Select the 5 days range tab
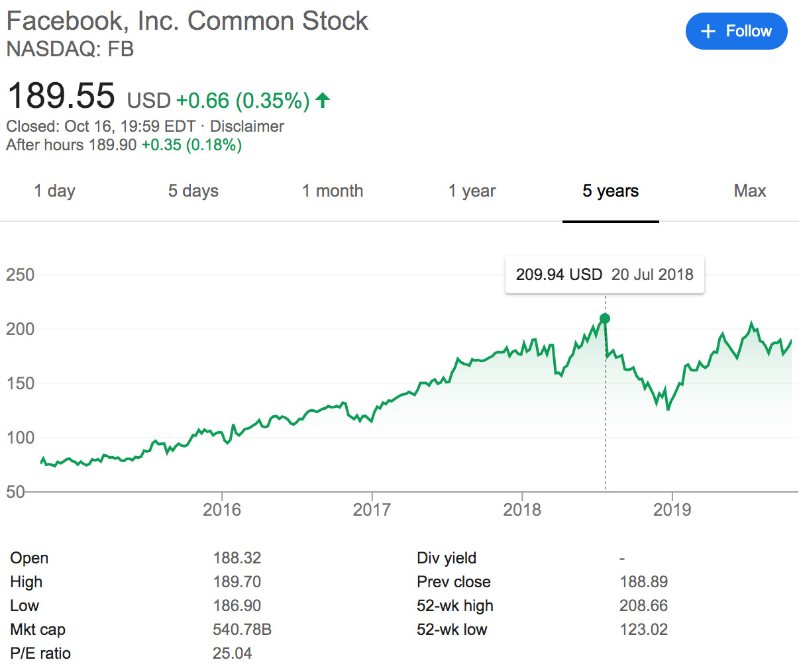Viewport: 799px width, 672px height. 193,191
